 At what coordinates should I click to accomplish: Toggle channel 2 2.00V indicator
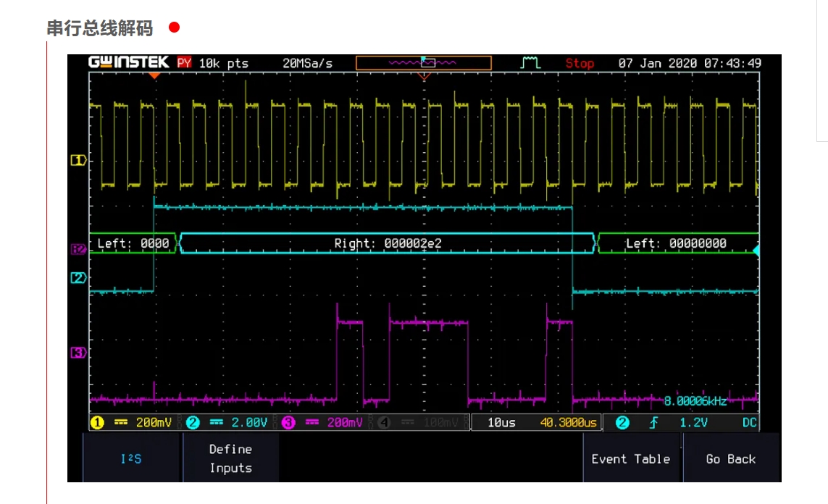click(x=227, y=422)
